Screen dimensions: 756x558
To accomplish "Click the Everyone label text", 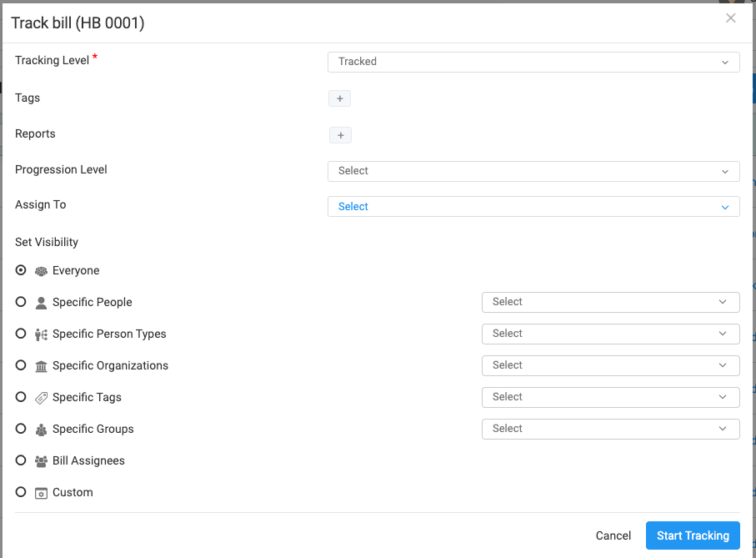I will (76, 270).
